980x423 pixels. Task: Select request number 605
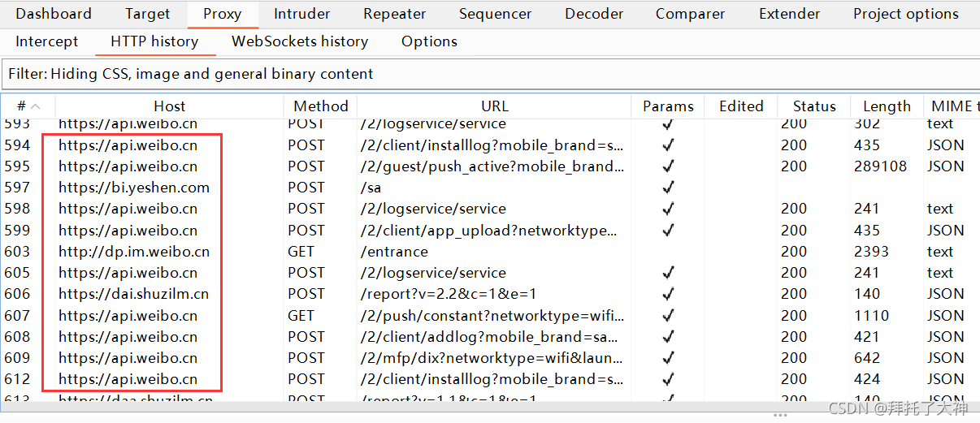[x=17, y=273]
